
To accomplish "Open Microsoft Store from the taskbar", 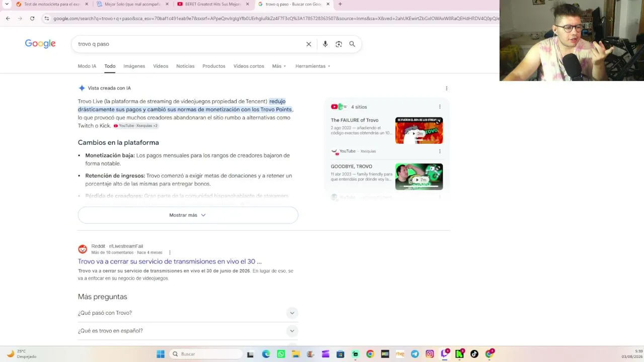I will tap(340, 354).
